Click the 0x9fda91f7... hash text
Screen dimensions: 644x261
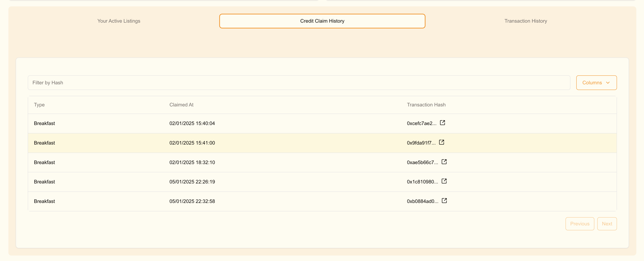[x=421, y=143]
